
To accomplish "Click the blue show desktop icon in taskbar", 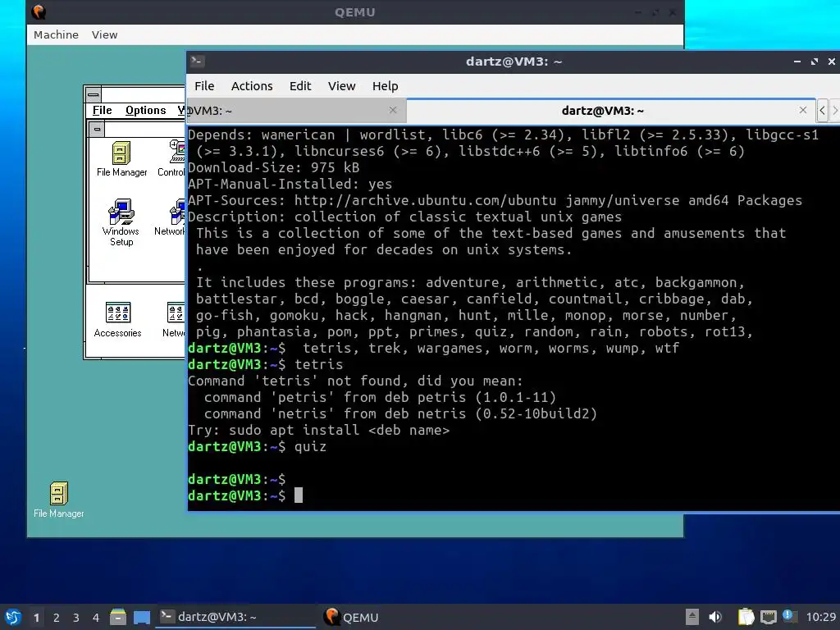I will [141, 617].
